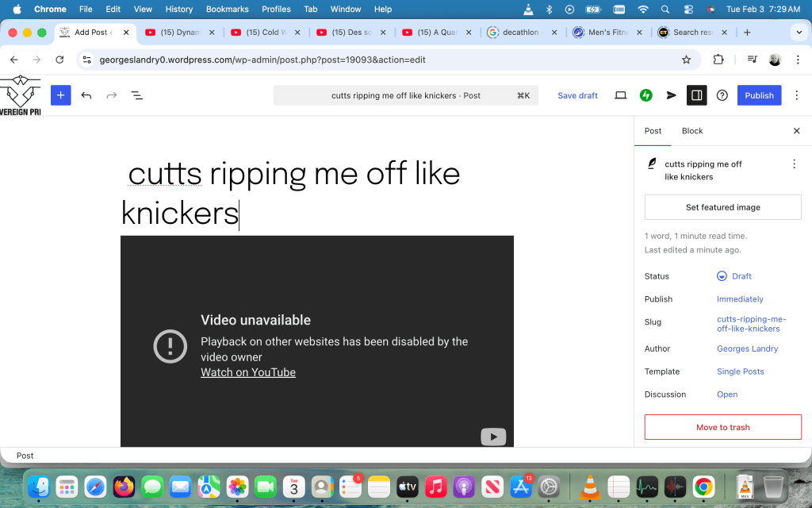Click the post title command palette bar
Image resolution: width=812 pixels, height=508 pixels.
click(x=405, y=95)
